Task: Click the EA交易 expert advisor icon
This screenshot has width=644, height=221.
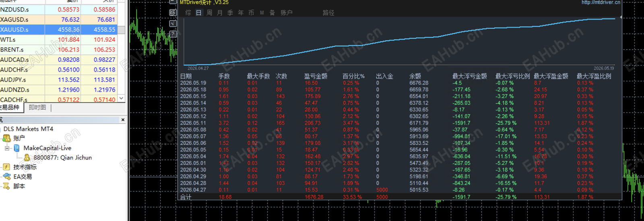Action: 6,176
